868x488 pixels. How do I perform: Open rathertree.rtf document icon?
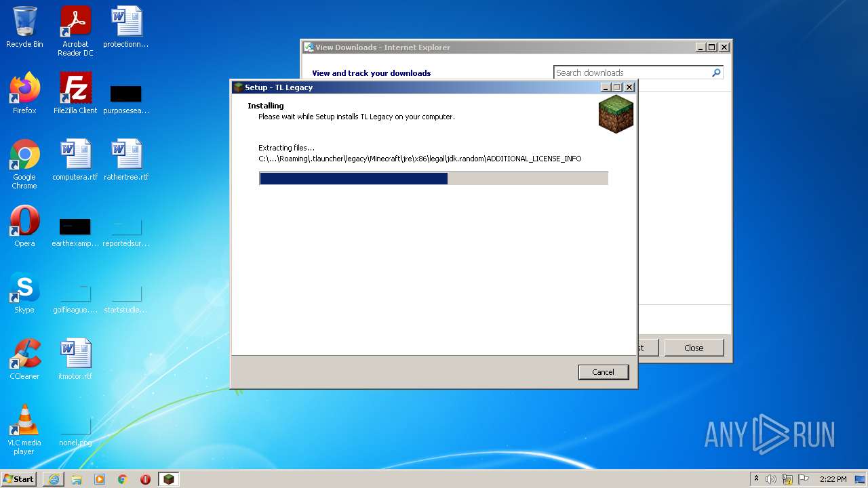[126, 160]
